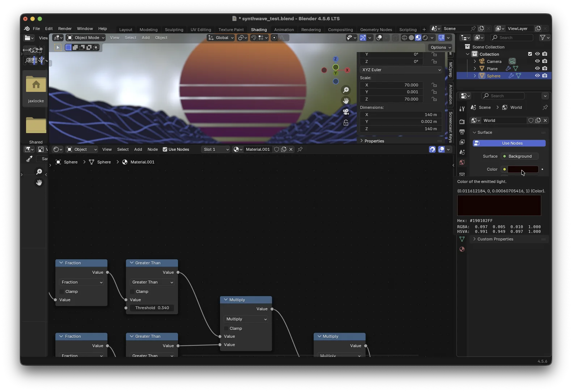
Task: Click the Threshold 0.340 value field
Action: coord(152,308)
